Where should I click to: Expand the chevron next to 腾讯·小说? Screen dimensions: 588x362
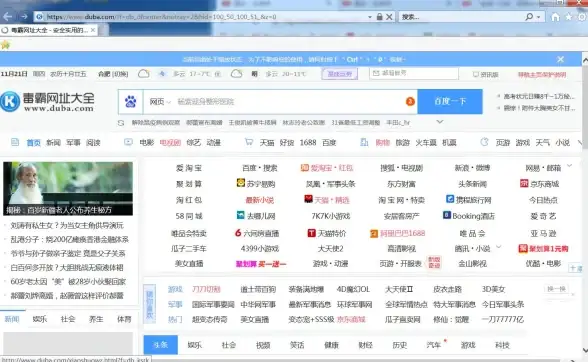(x=499, y=246)
